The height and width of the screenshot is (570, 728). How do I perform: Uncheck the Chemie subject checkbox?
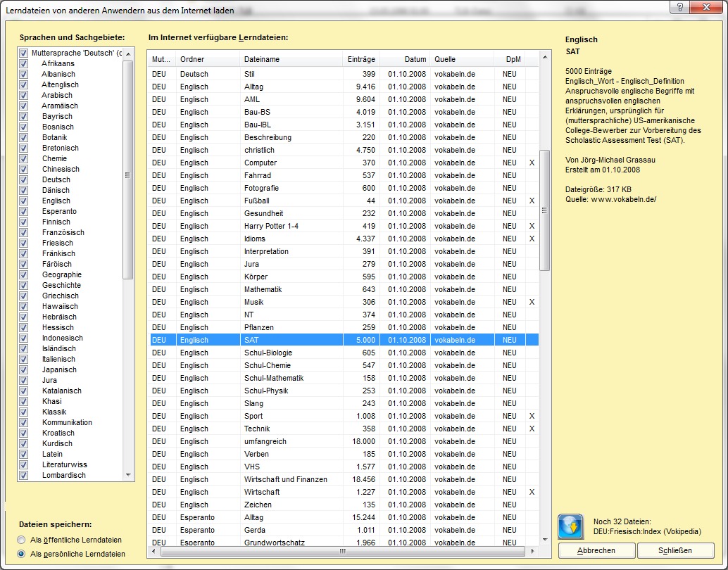24,159
